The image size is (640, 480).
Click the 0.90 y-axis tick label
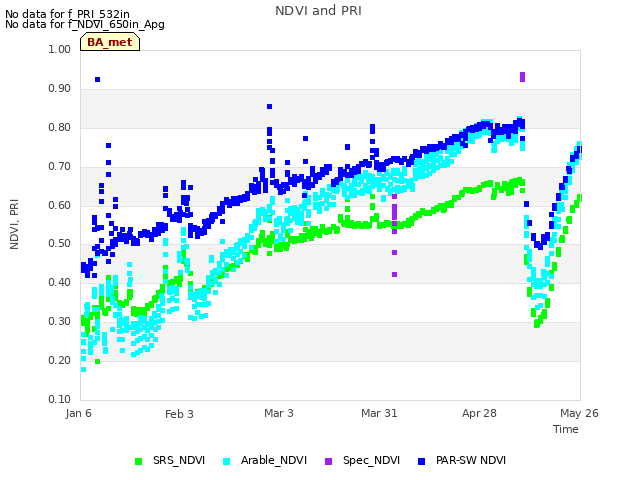60,89
